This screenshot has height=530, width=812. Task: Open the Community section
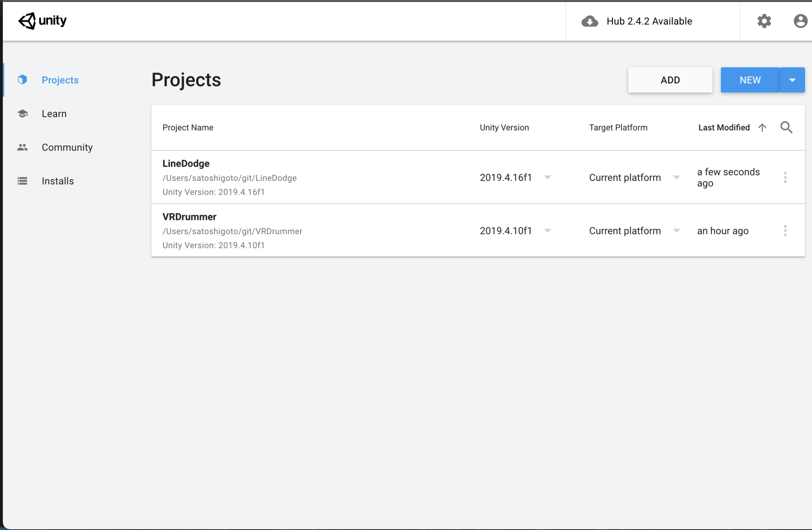(67, 148)
